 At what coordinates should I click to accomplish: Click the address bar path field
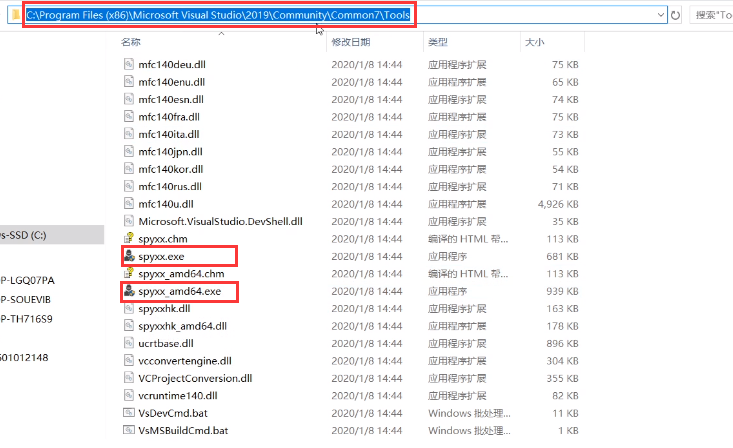[x=339, y=15]
